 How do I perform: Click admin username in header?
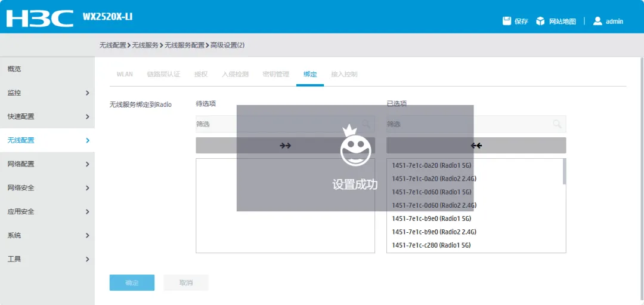[614, 21]
